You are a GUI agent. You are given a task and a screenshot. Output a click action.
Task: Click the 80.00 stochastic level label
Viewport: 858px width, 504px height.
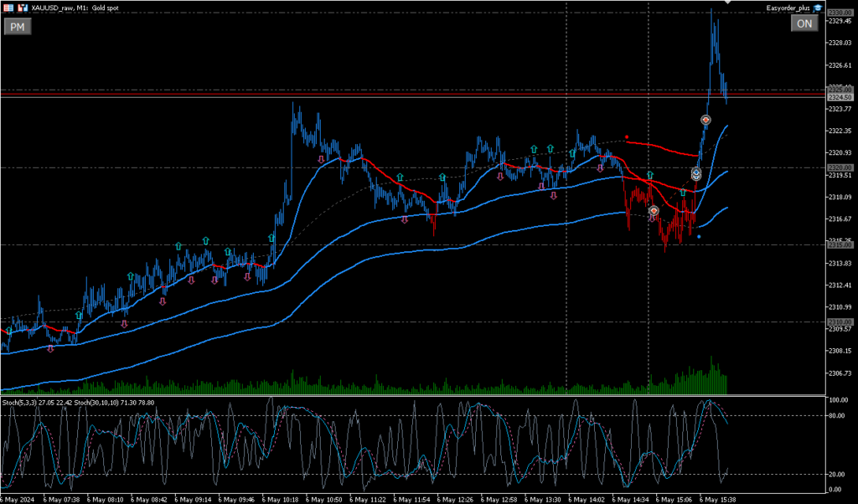(838, 415)
